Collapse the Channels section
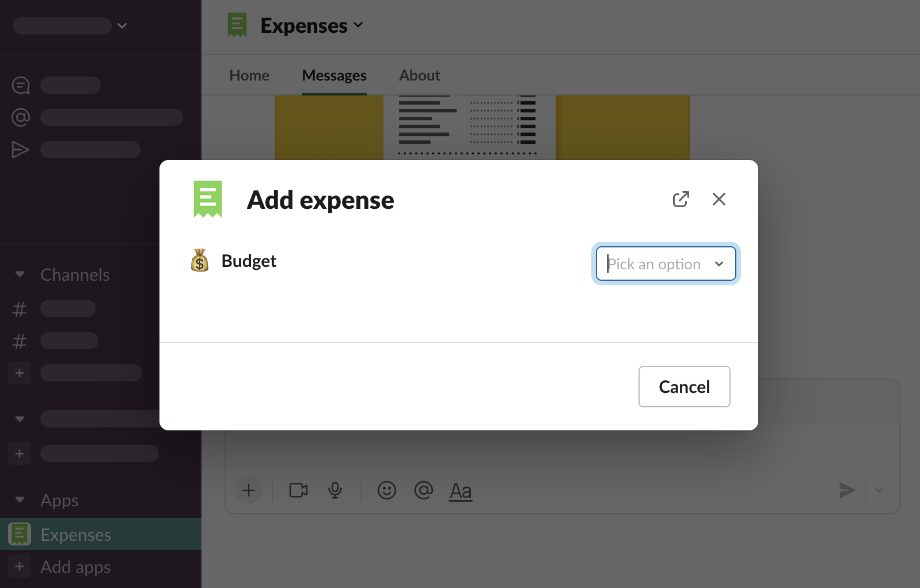Screen dimensions: 920x588 (x=20, y=274)
